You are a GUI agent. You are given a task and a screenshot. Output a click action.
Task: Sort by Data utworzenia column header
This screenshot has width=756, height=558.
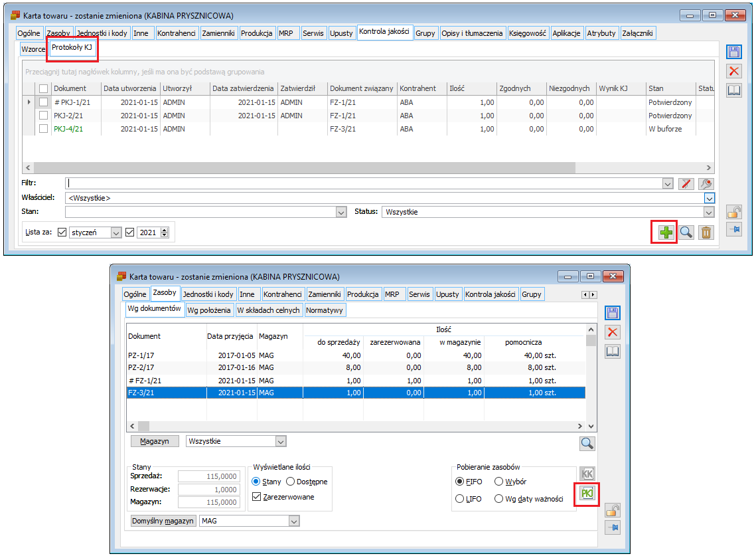pyautogui.click(x=129, y=89)
